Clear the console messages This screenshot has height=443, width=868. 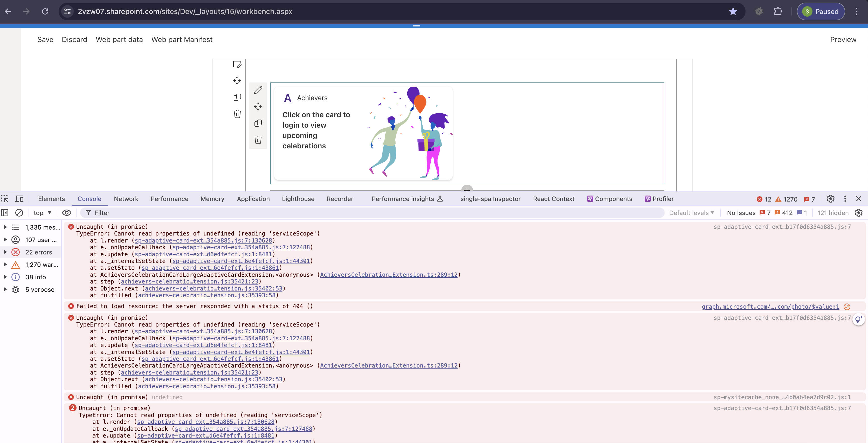point(19,213)
